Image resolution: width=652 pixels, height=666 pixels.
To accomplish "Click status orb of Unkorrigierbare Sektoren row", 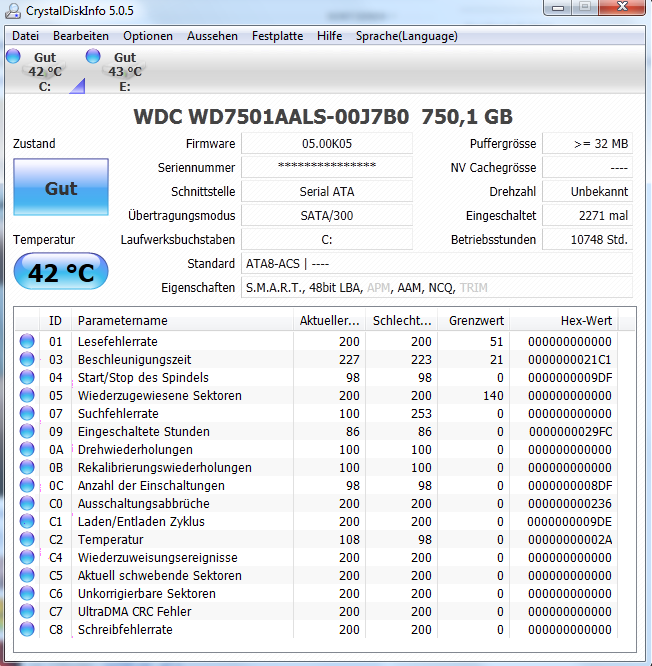I will 27,593.
